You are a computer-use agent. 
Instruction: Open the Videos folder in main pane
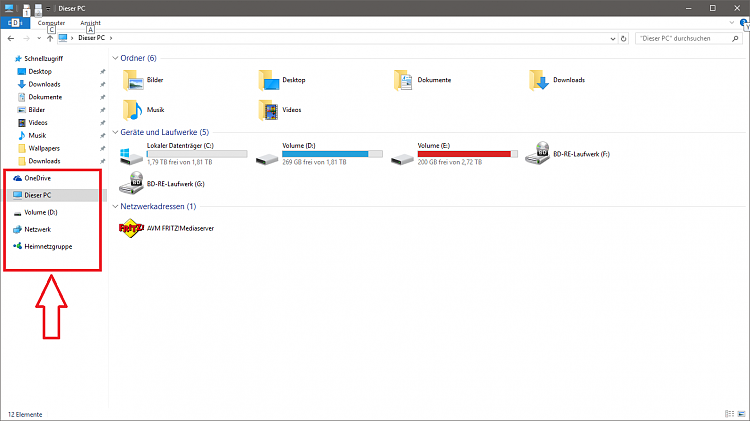[x=269, y=110]
